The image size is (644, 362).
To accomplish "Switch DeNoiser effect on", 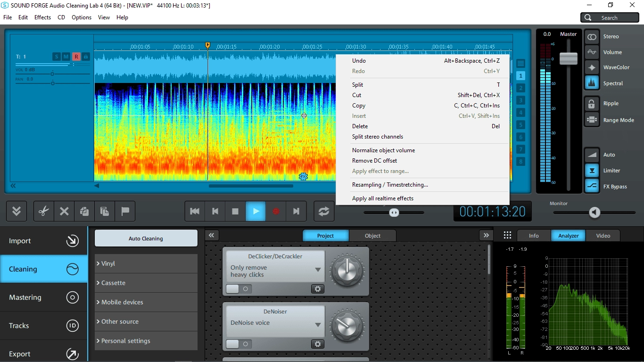I will (x=239, y=344).
